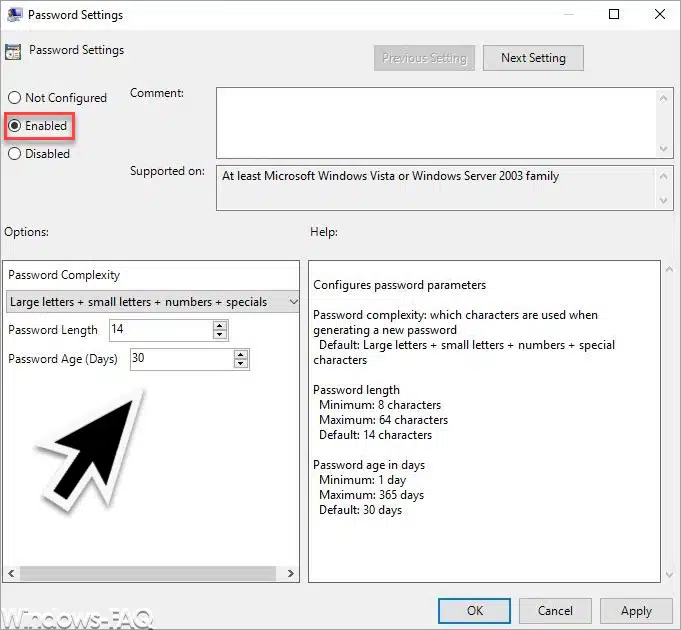Click 'Minimum: 1 day' help line

tap(362, 480)
